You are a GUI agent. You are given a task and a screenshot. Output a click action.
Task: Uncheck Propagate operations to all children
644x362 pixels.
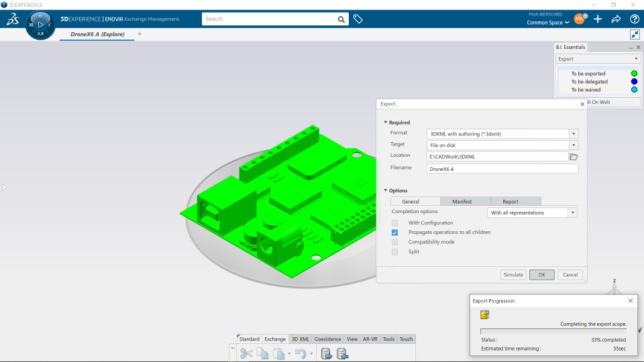click(x=394, y=233)
